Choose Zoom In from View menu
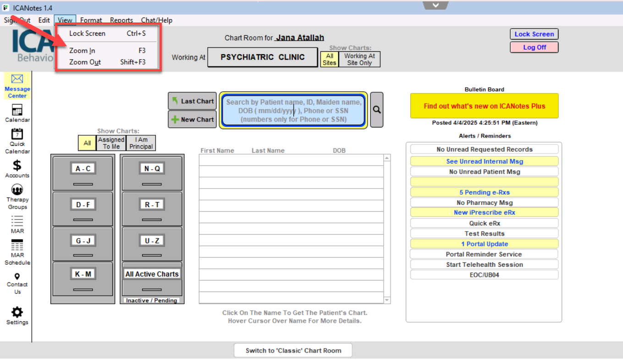 pyautogui.click(x=83, y=51)
